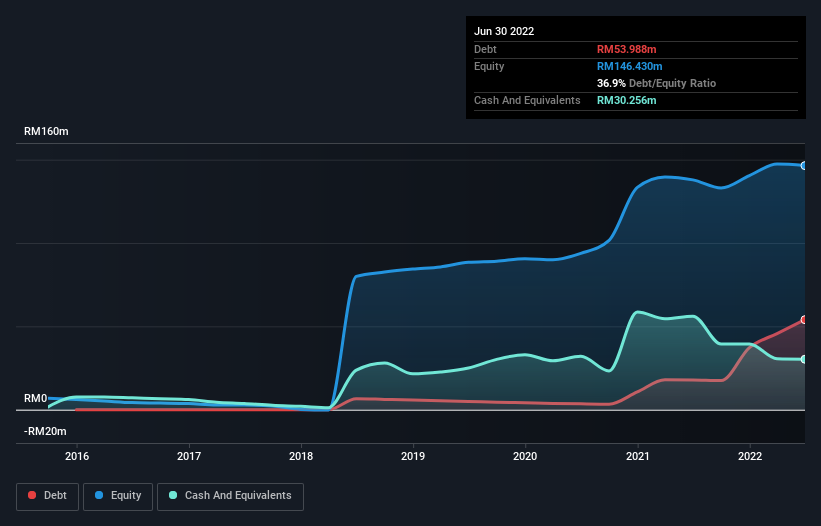Image resolution: width=821 pixels, height=526 pixels.
Task: Click the 2021 x-axis label
Action: (638, 456)
